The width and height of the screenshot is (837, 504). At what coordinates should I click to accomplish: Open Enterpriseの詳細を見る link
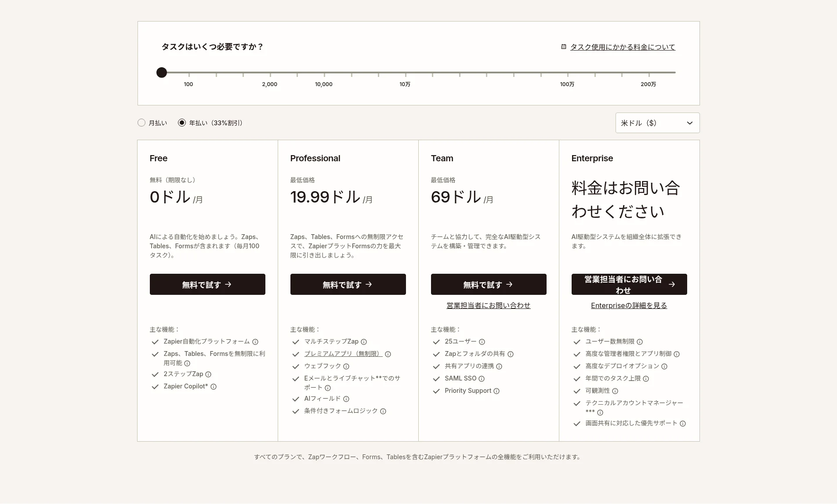tap(629, 305)
